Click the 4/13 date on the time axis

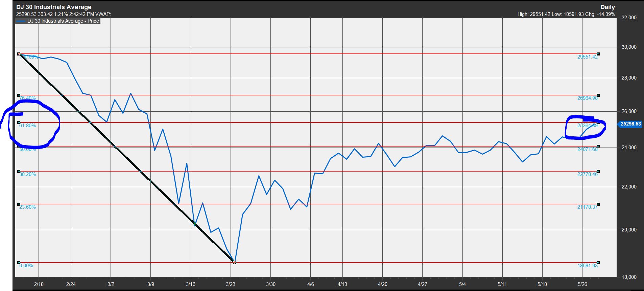[x=342, y=284]
